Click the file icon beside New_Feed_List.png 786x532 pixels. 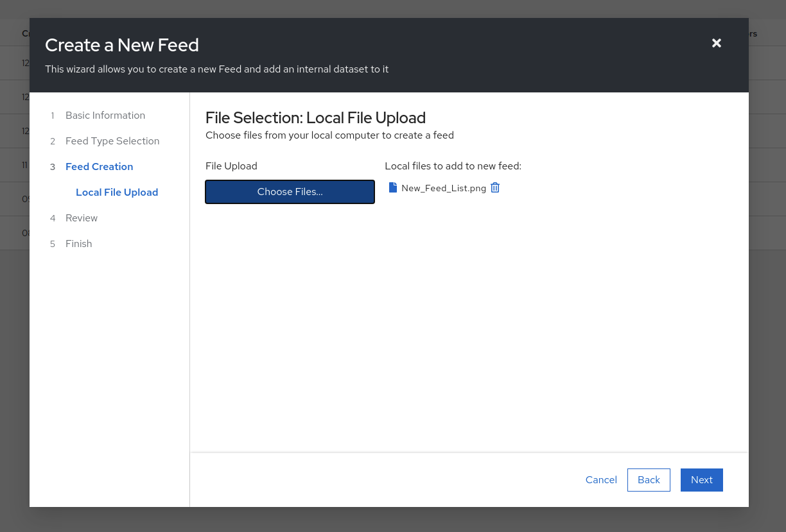pos(393,187)
